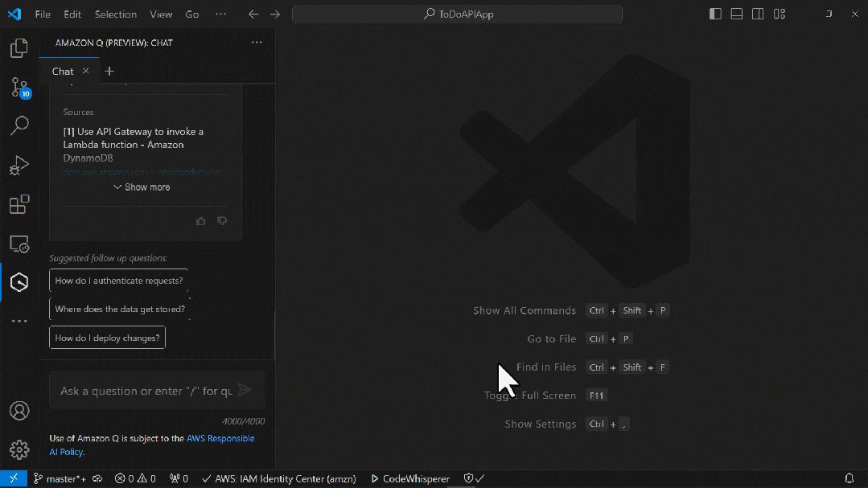Add a new chat tab

point(109,71)
